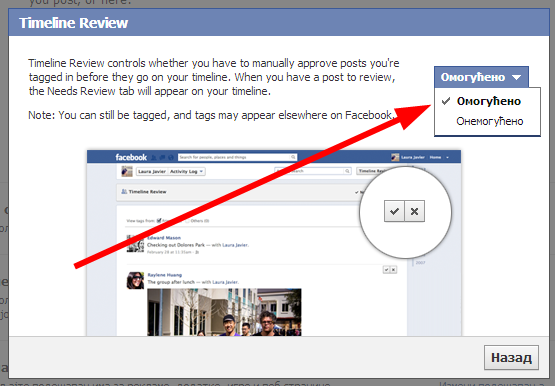Click Raylene Huang's profile picture in preview
The height and width of the screenshot is (386, 555).
[x=135, y=280]
